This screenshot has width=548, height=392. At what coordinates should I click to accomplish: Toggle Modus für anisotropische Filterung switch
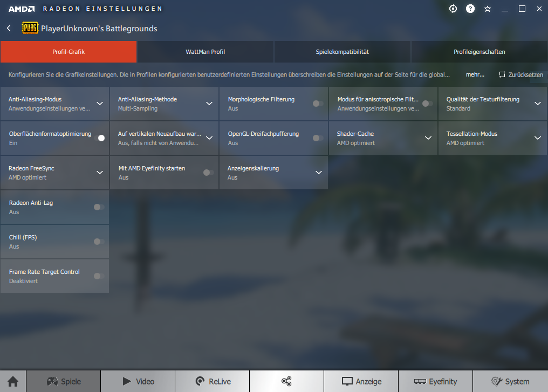point(427,104)
